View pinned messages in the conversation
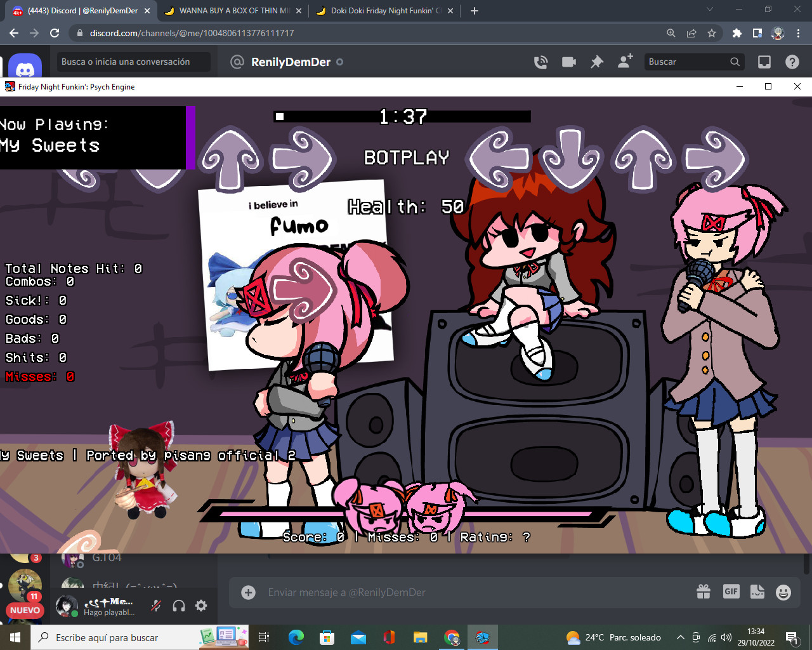This screenshot has width=812, height=650. tap(596, 62)
